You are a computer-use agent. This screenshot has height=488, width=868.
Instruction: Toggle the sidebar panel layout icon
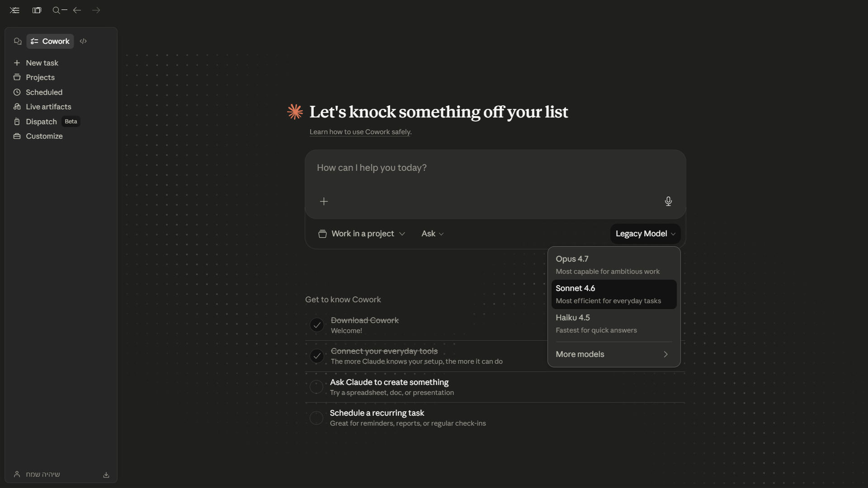(x=37, y=10)
